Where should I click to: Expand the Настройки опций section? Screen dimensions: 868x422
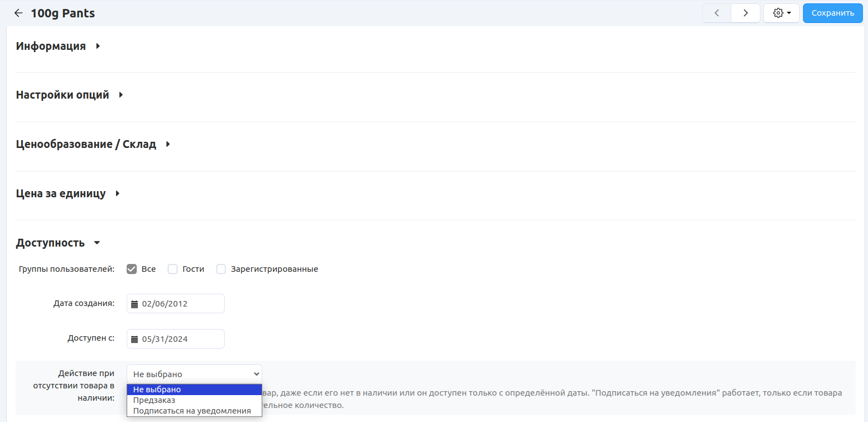click(121, 95)
